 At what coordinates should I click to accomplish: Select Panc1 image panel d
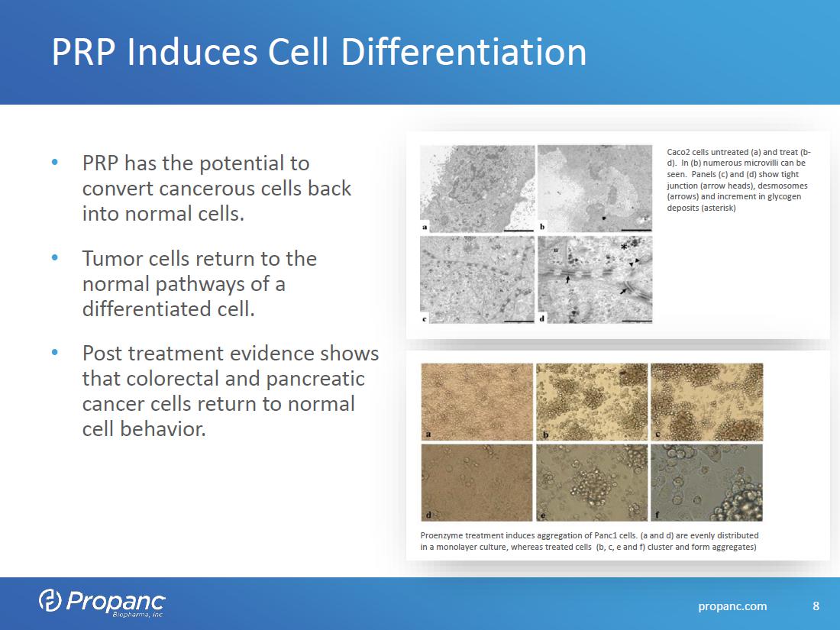point(477,483)
